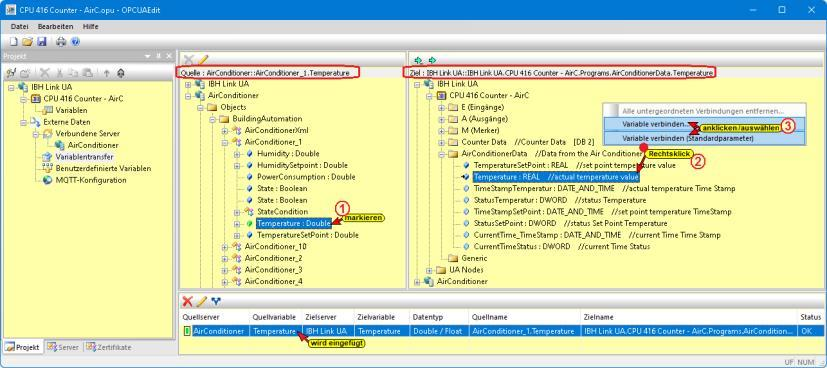This screenshot has width=827, height=368.
Task: Select Benutzerdefinierte Variablen in project tree
Action: click(x=103, y=169)
